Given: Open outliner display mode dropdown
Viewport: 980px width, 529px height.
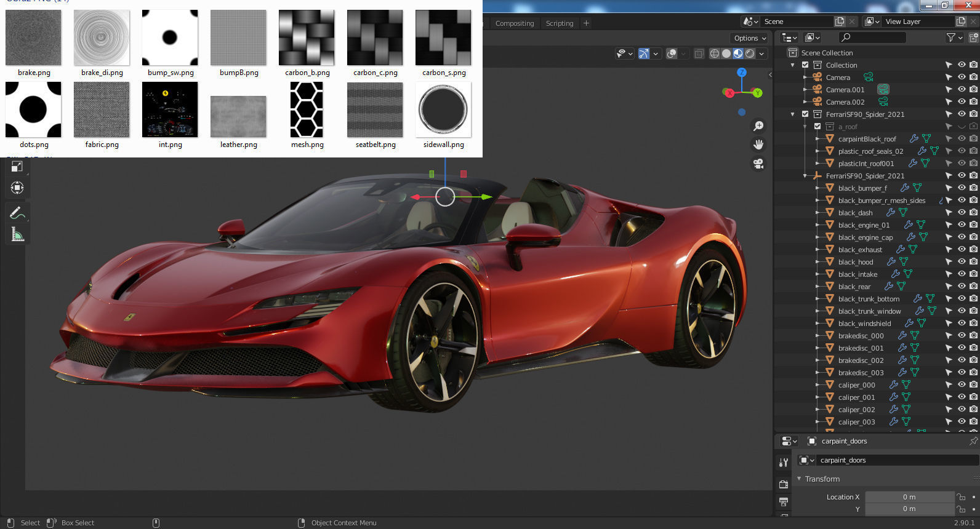Looking at the screenshot, I should click(812, 38).
